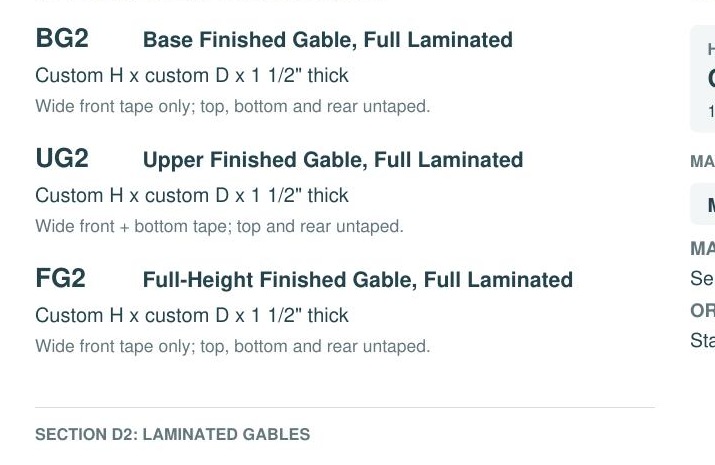Image resolution: width=715 pixels, height=465 pixels.
Task: Select the dimension line under FG2
Action: pyautogui.click(x=192, y=315)
